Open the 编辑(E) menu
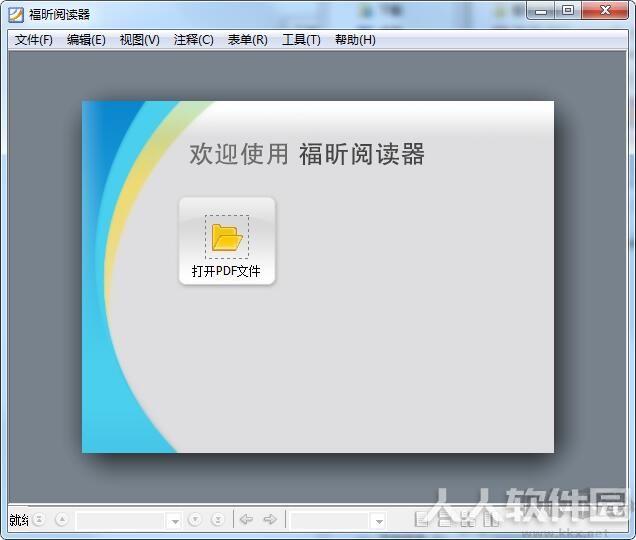 [86, 40]
